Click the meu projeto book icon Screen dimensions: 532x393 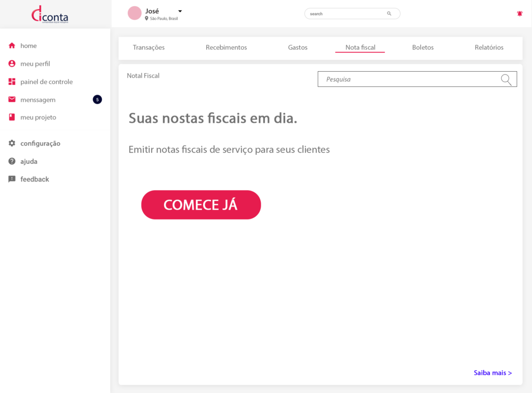(12, 117)
